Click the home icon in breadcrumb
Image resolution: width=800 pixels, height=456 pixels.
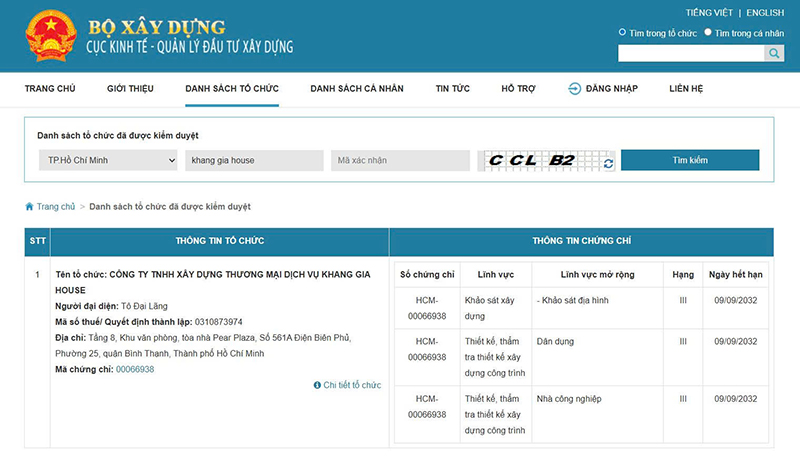pos(29,207)
